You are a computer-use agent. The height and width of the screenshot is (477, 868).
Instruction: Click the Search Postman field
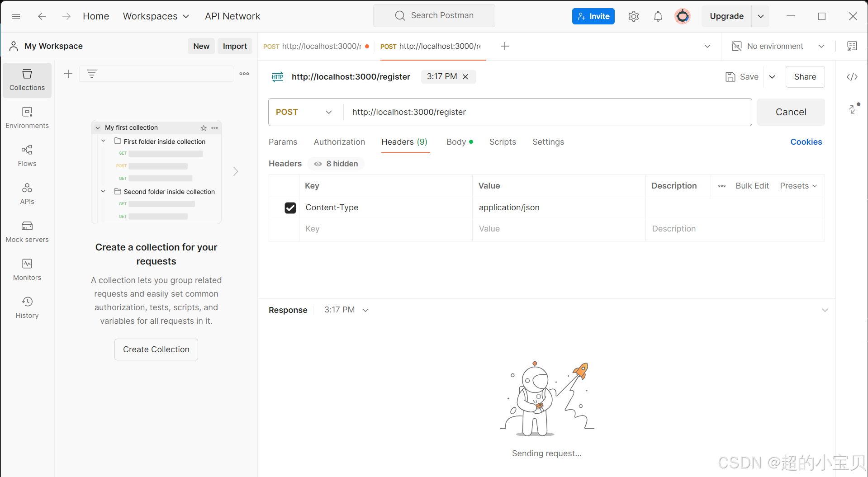(x=434, y=16)
